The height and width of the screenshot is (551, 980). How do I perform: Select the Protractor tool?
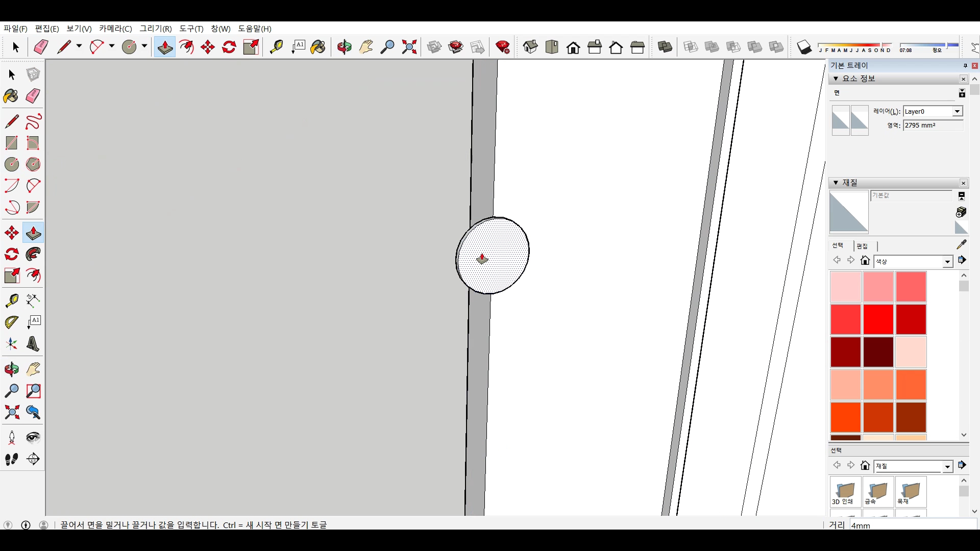tap(11, 322)
